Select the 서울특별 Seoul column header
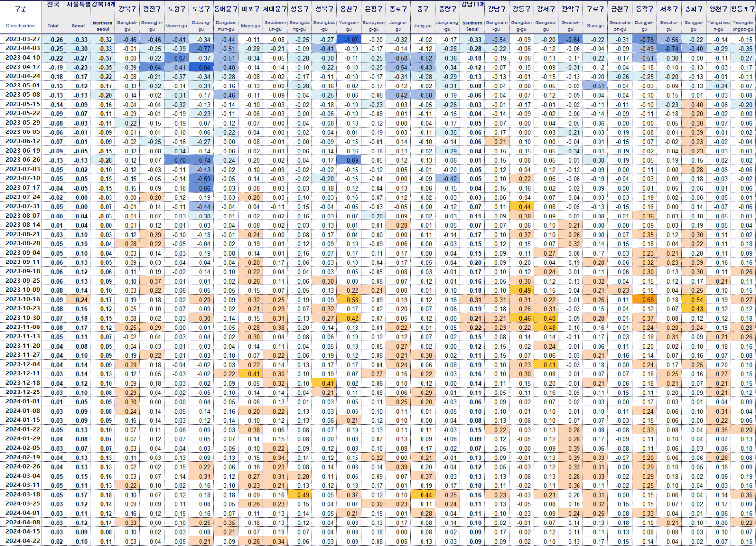The image size is (756, 546). [78, 17]
